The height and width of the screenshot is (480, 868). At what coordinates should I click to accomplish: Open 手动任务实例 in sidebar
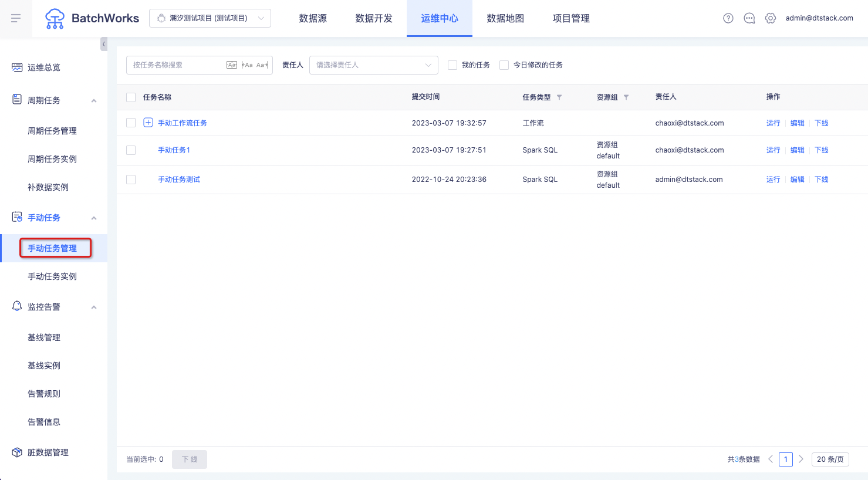[52, 276]
